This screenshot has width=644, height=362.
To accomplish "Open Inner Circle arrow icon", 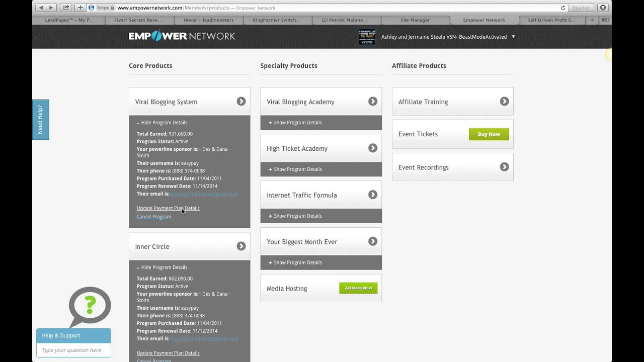I will coord(241,246).
